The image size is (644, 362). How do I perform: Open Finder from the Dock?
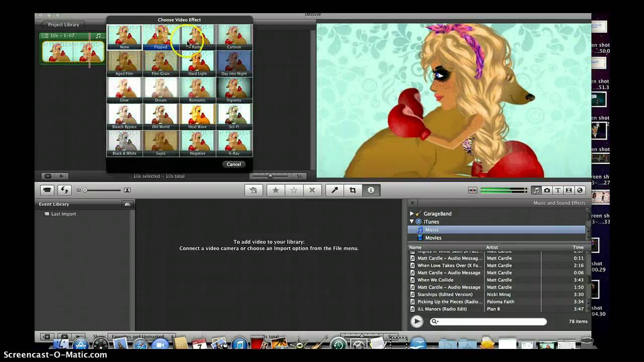pyautogui.click(x=61, y=345)
